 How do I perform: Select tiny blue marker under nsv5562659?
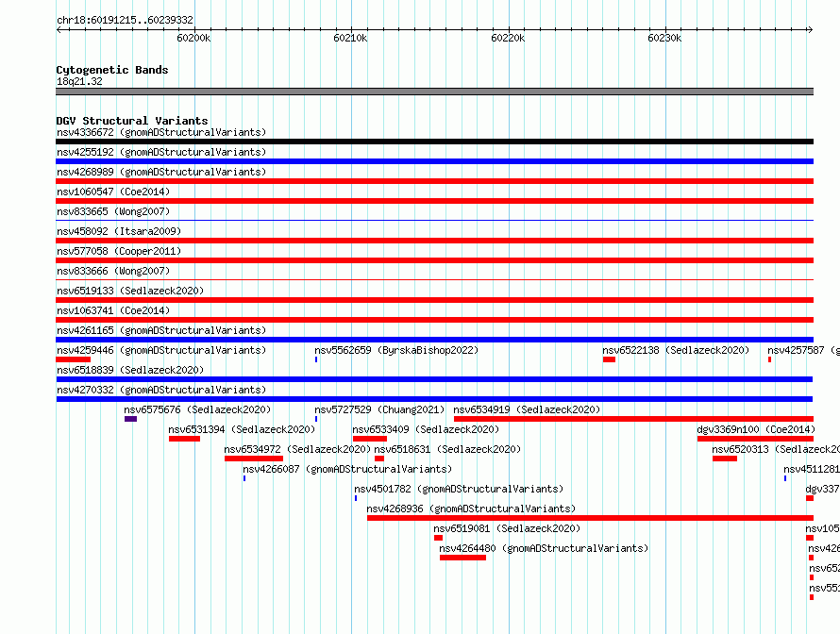[x=316, y=359]
